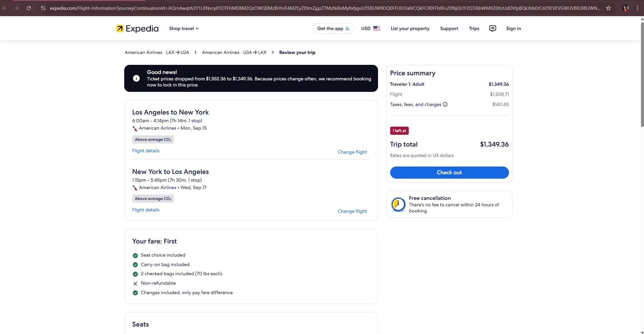This screenshot has width=644, height=334.
Task: Click the Non-refundable text
Action: click(x=158, y=283)
